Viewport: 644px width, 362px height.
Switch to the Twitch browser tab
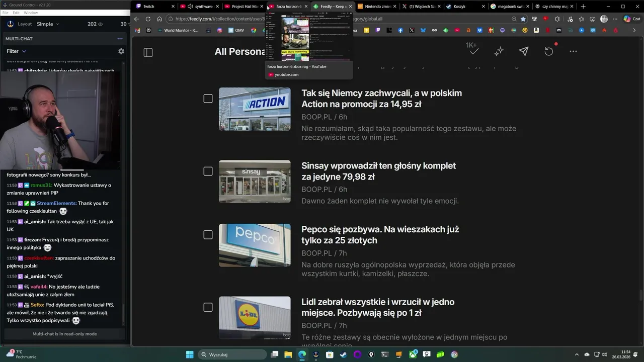pos(155,7)
